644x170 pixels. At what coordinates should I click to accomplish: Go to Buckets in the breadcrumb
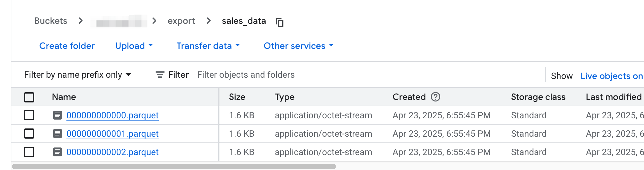pyautogui.click(x=51, y=21)
